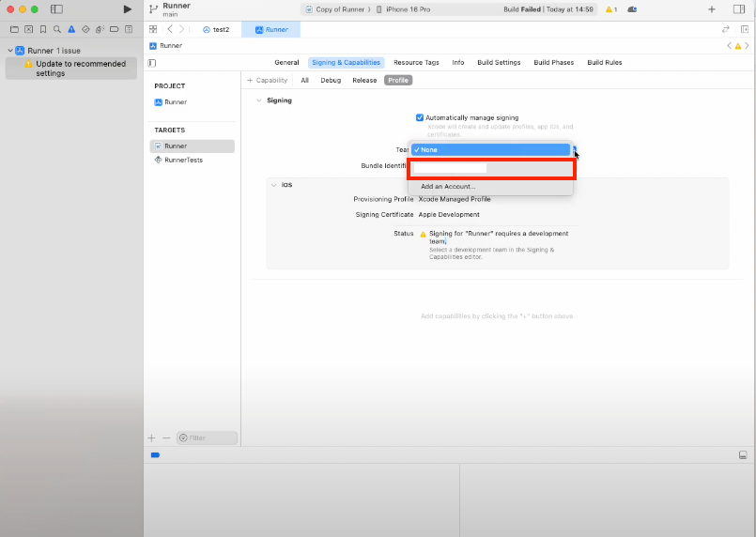Screen dimensions: 756x537
Task: Click Runner in the jump bar
Action: (x=166, y=46)
